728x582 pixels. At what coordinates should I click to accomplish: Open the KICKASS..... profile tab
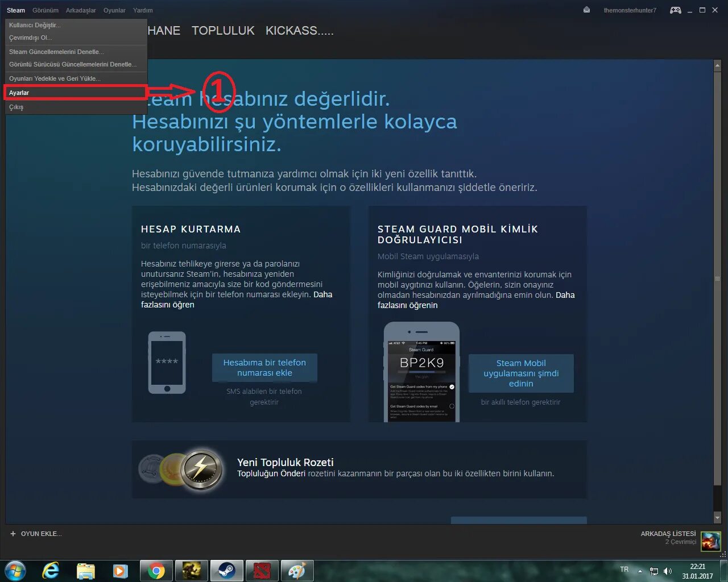300,31
